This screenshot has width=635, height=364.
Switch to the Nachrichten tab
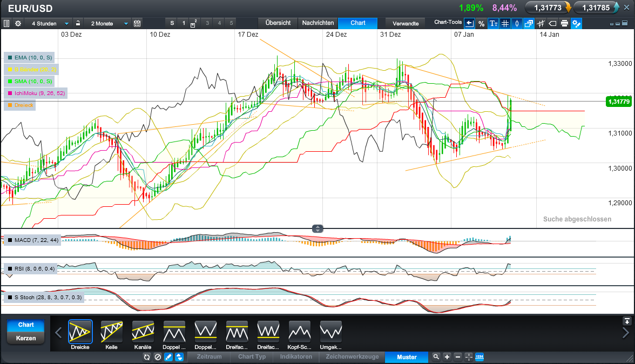[317, 23]
